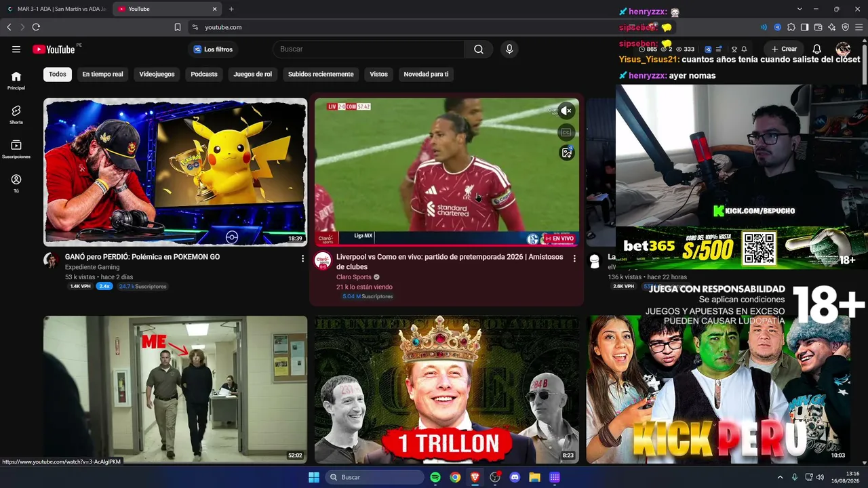Open the Pokemon GO video thumbnail

pyautogui.click(x=175, y=172)
